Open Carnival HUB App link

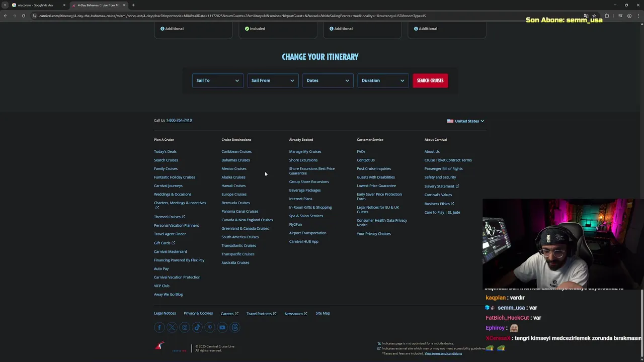click(304, 241)
